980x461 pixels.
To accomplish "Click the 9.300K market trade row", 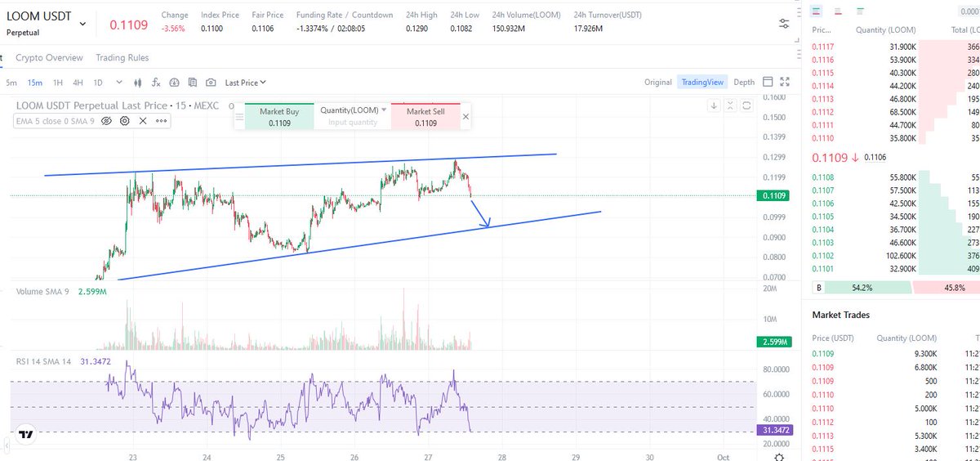I will (896, 353).
